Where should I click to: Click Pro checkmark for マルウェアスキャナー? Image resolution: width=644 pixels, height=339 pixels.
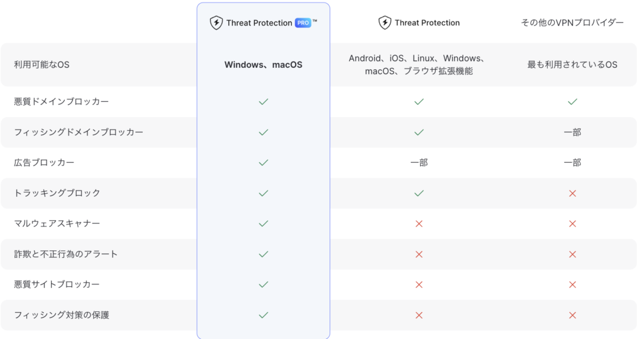[264, 223]
